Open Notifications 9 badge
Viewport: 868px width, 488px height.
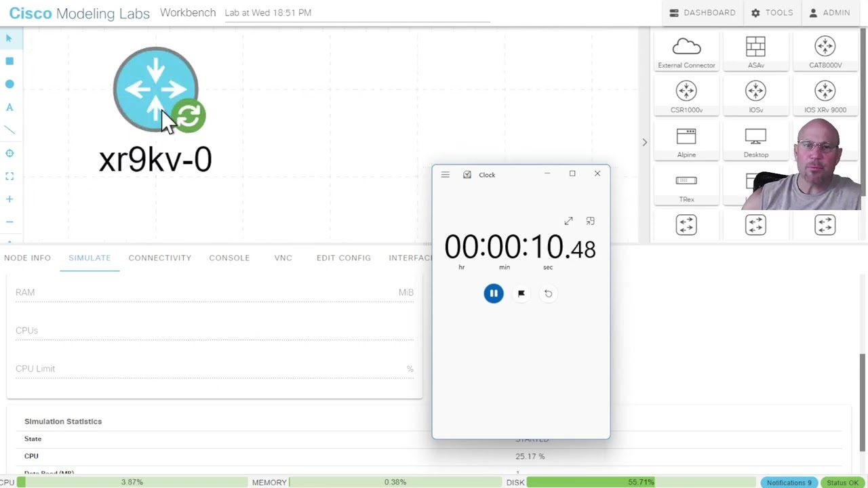(789, 483)
